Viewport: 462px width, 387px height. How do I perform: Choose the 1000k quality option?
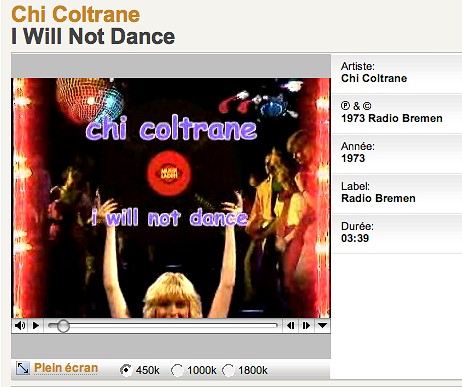177,370
